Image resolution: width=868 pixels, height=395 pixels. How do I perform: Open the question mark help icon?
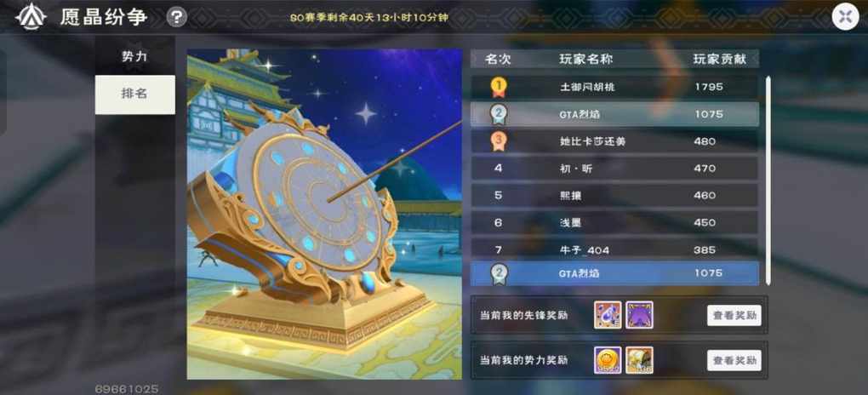pos(177,17)
